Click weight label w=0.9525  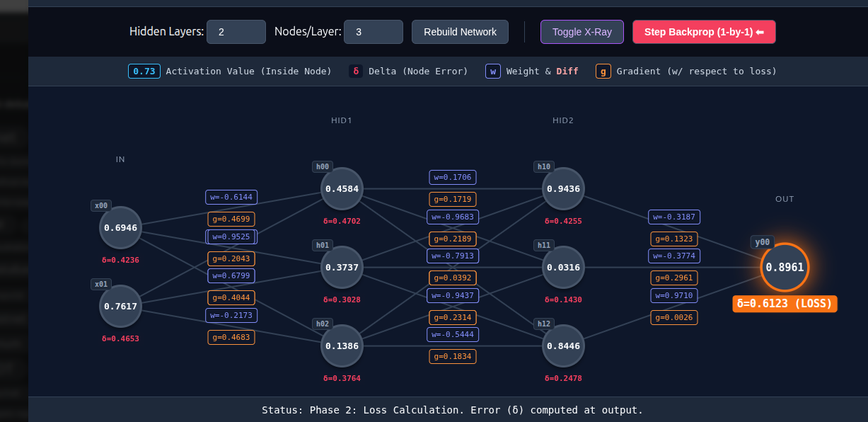(231, 236)
